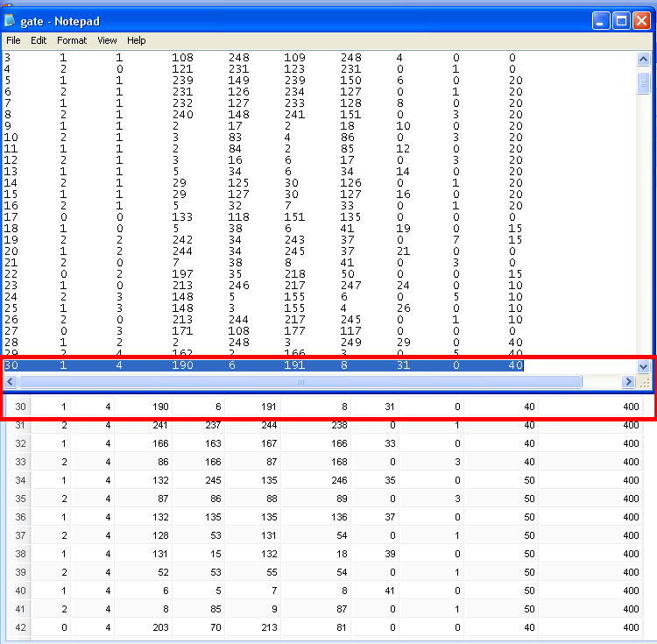This screenshot has height=644, width=657.
Task: Click the highlighted line 30 in Notepad
Action: [x=263, y=365]
